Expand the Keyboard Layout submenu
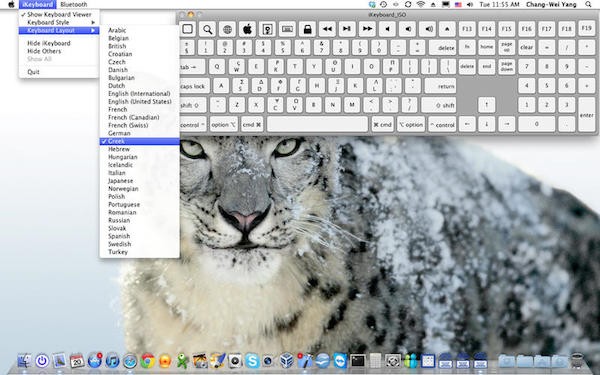 59,30
